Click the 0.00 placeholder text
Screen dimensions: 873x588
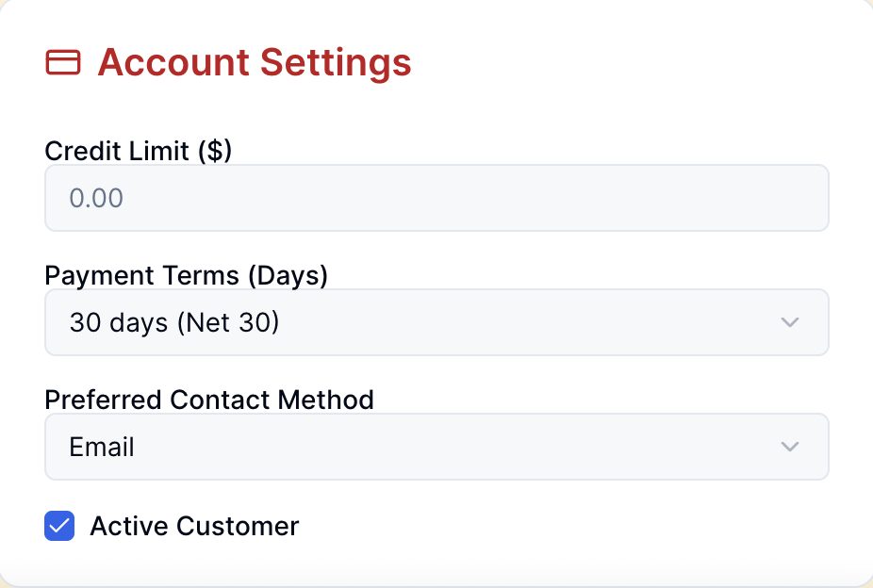[96, 199]
